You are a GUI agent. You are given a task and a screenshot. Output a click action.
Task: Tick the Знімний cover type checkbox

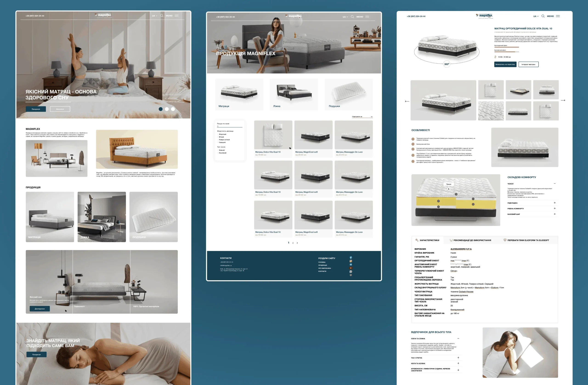(x=218, y=150)
